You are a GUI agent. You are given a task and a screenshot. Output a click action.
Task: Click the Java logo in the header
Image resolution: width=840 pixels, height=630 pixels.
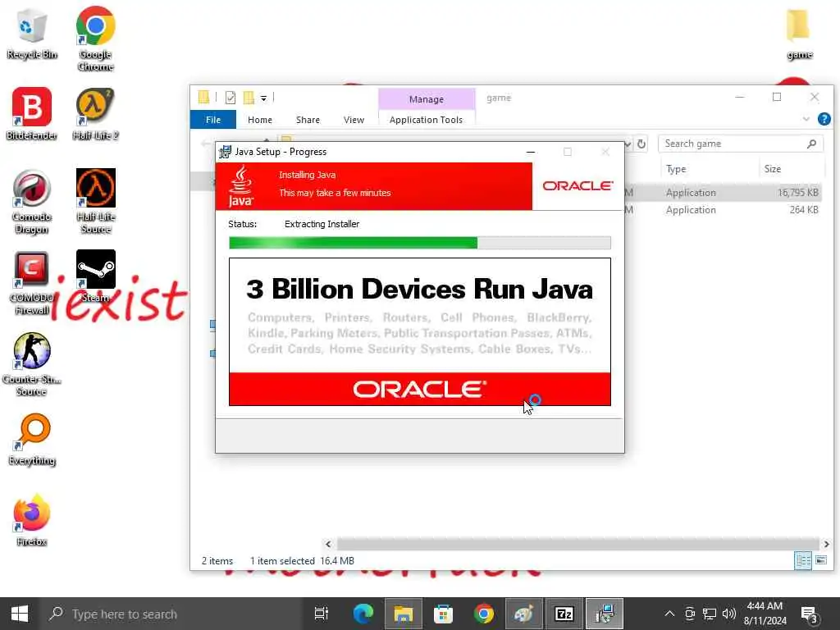click(240, 186)
